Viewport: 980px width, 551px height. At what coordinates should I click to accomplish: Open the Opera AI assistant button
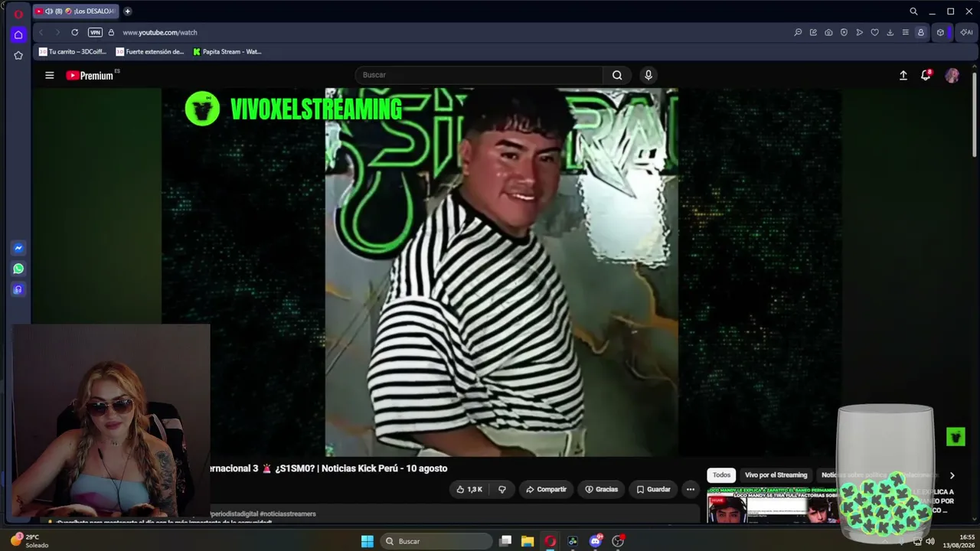click(966, 32)
